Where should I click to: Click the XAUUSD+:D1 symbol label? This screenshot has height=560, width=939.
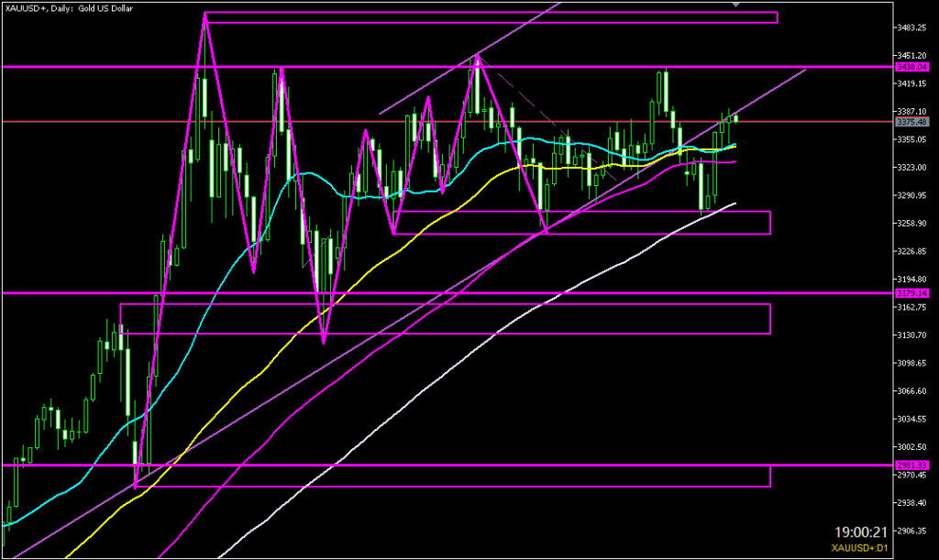859,548
